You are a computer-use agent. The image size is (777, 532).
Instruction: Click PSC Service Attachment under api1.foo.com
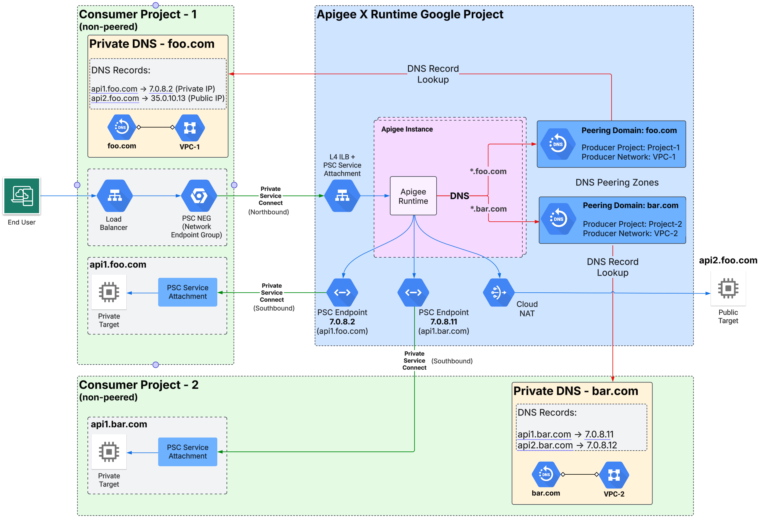tap(187, 292)
